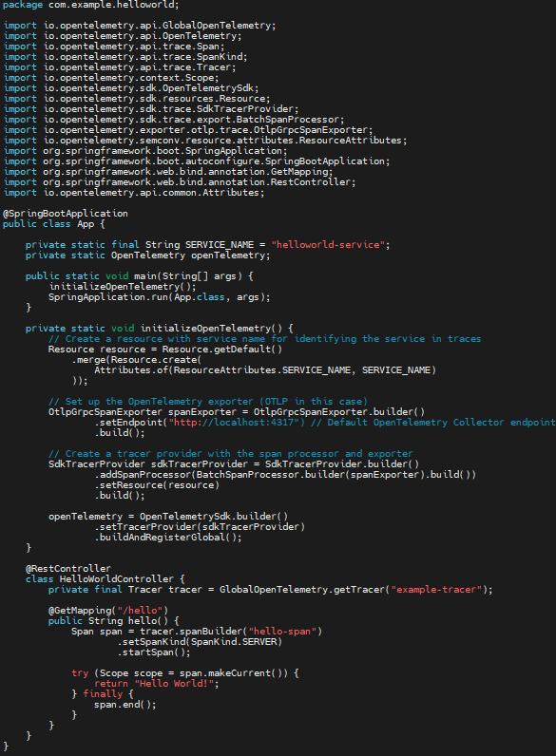Click the "http://localhost:4317" endpoint string
556x756 pixels.
click(237, 423)
